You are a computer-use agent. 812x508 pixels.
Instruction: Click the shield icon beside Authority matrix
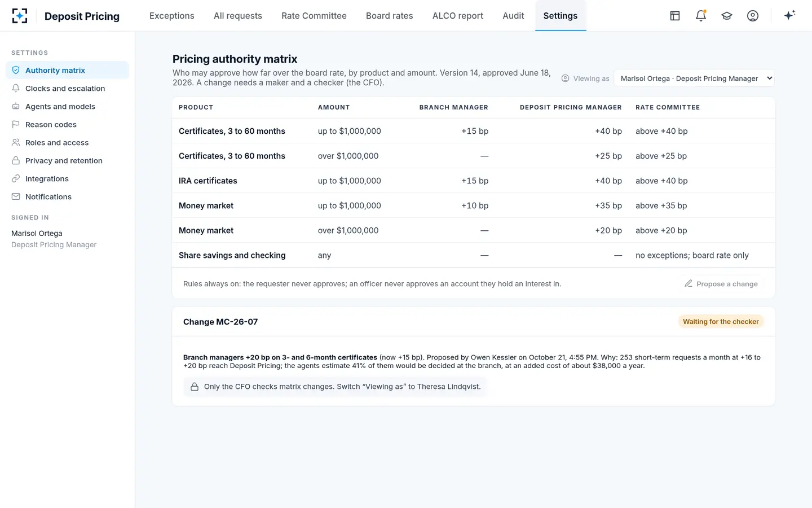pos(16,71)
